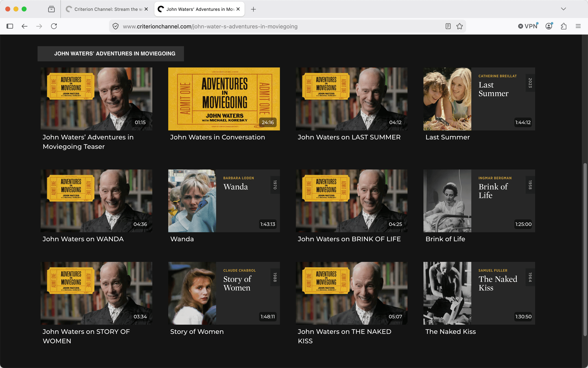
Task: Click the 1958 year tag on Brink of Life
Action: click(x=530, y=185)
